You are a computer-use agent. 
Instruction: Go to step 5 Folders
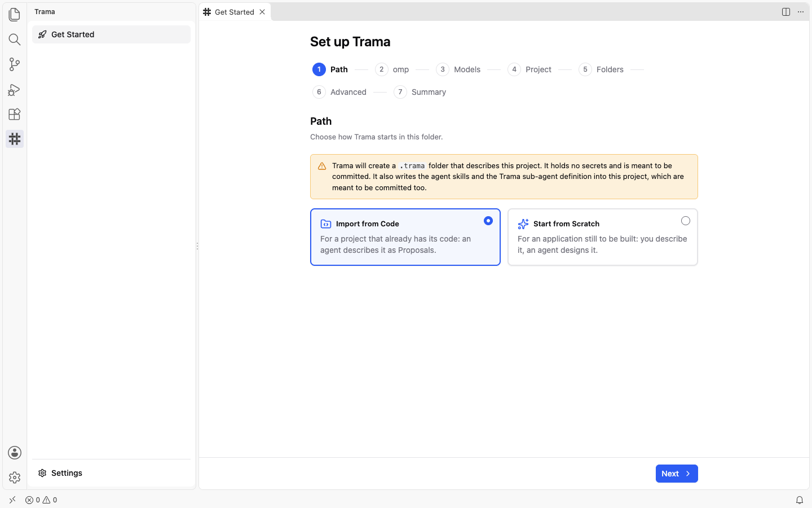[x=601, y=69]
